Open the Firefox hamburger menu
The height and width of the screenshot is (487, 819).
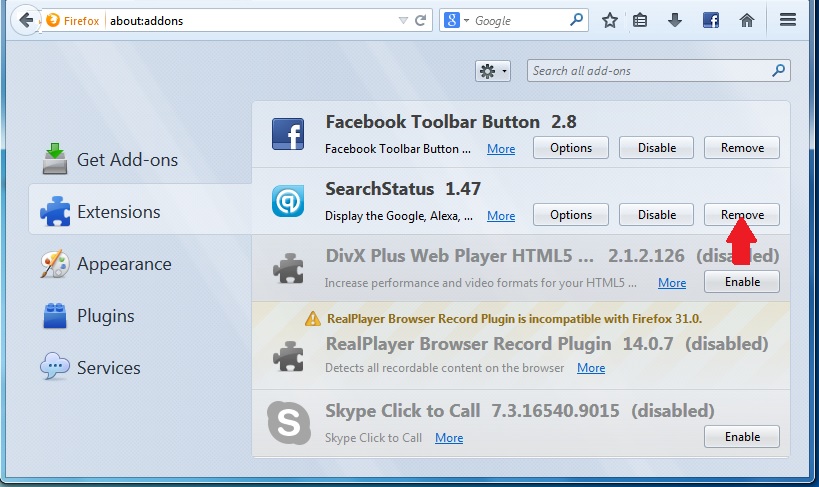(788, 20)
